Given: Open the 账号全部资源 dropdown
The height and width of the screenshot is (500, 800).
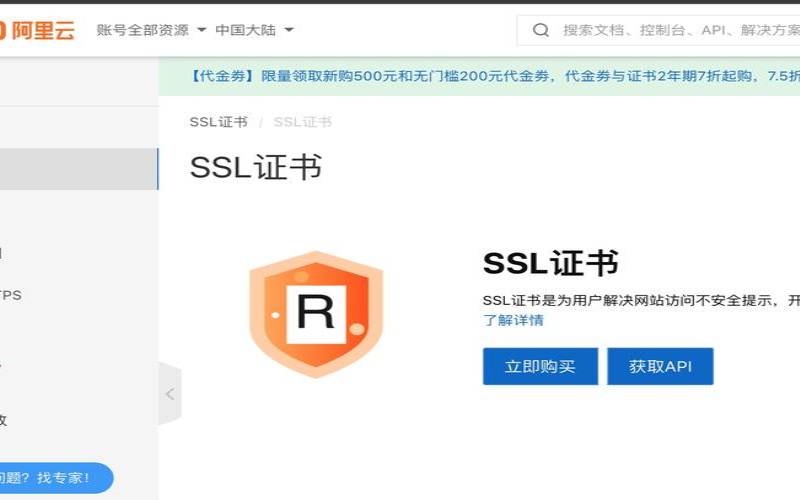Looking at the screenshot, I should click(151, 30).
